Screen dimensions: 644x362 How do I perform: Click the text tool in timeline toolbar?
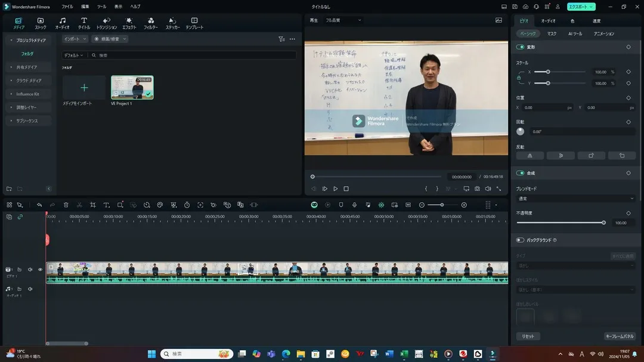point(106,205)
